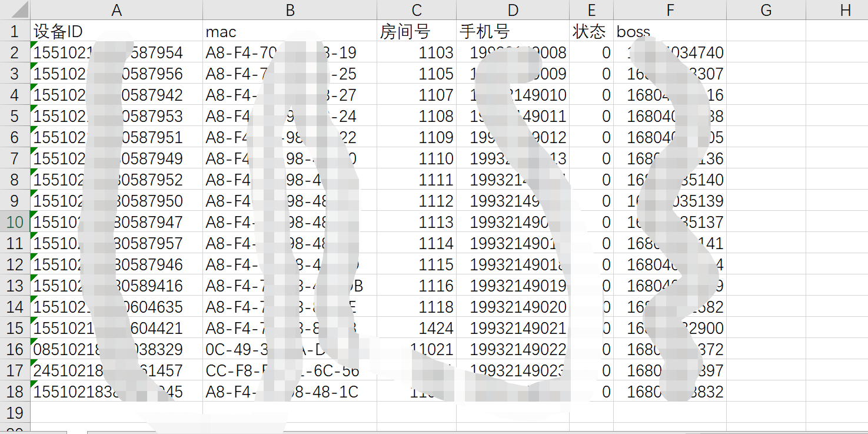Select entire column A via its header
Viewport: 868px width, 434px height.
coord(117,9)
